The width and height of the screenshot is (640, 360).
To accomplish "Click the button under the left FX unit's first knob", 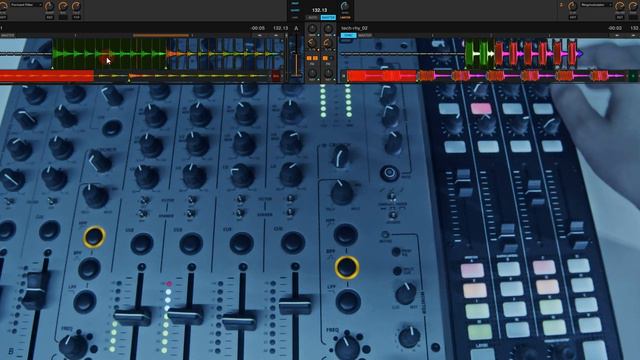I will (49, 18).
